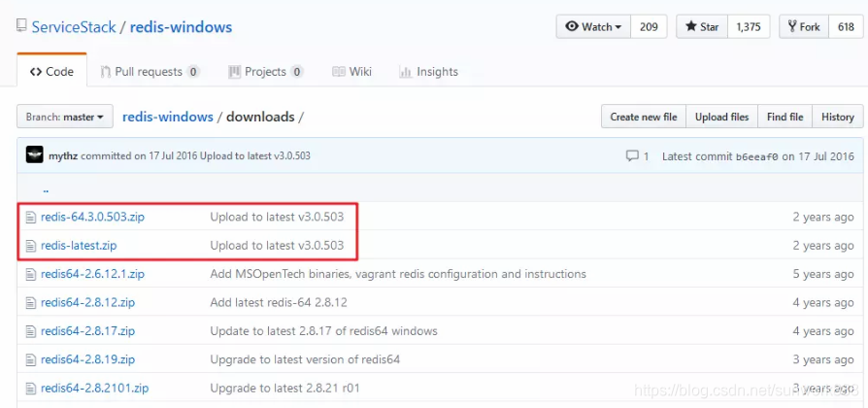Open the redis64-2.8.19.zip file
Viewport: 868px width, 408px height.
click(x=87, y=359)
